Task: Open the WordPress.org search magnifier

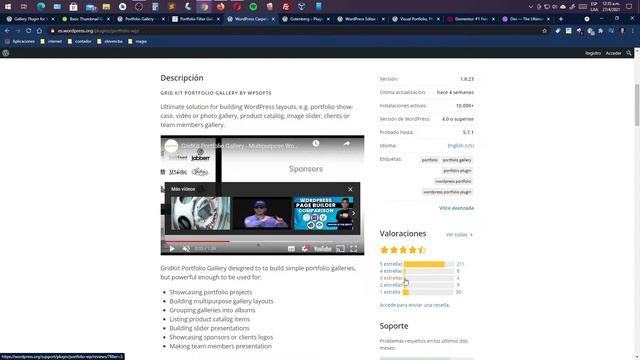Action: (629, 53)
